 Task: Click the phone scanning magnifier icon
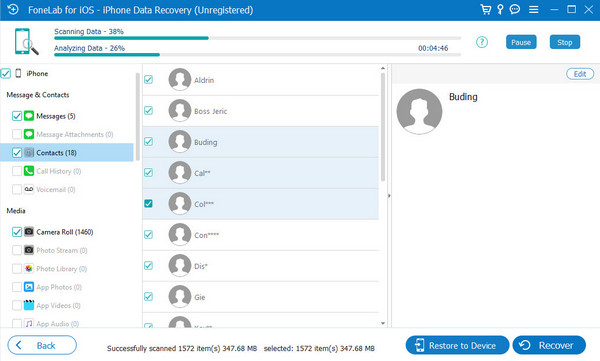coord(26,42)
